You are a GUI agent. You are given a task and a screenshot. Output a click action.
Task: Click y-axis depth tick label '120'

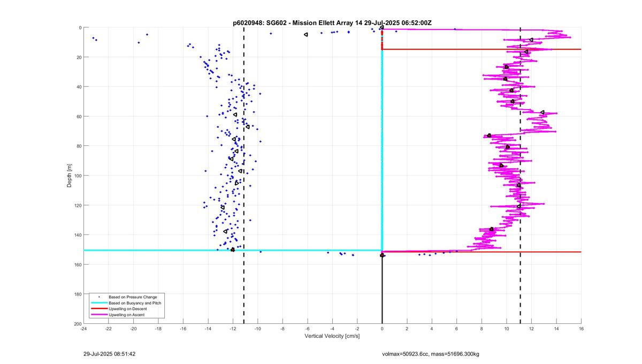(x=78, y=205)
